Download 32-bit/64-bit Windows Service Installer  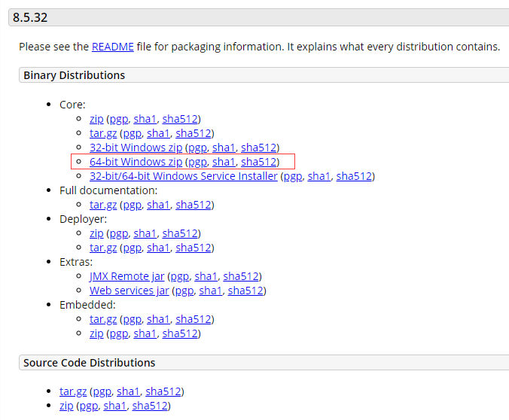click(184, 176)
